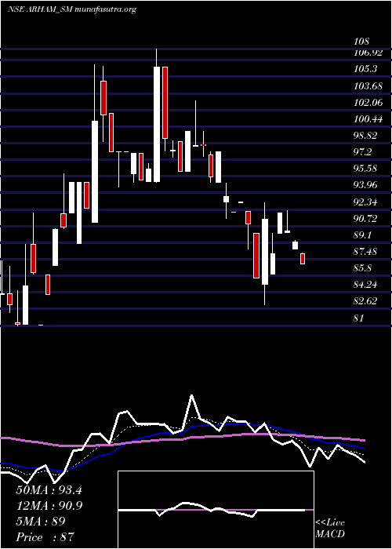
Task: Click the 106.92 price axis label
Action: [368, 53]
